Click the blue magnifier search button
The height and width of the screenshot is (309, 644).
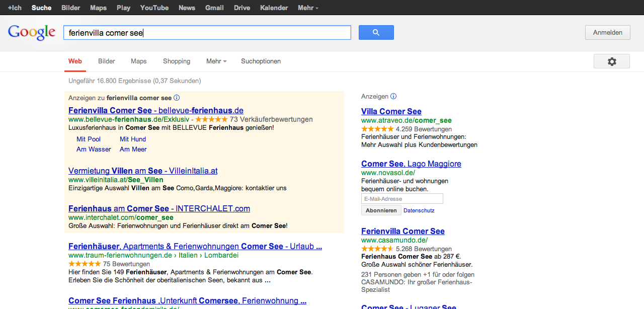[x=376, y=33]
